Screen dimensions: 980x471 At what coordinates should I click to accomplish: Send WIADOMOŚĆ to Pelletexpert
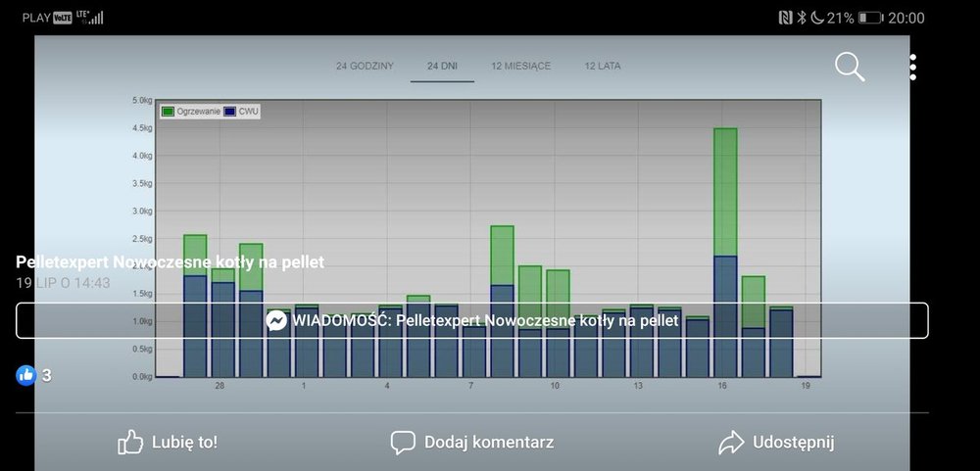pos(472,321)
